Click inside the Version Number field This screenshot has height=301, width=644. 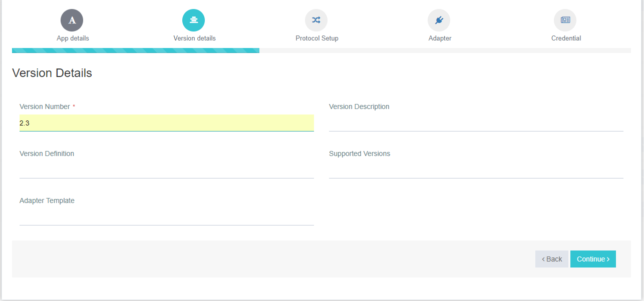[166, 122]
